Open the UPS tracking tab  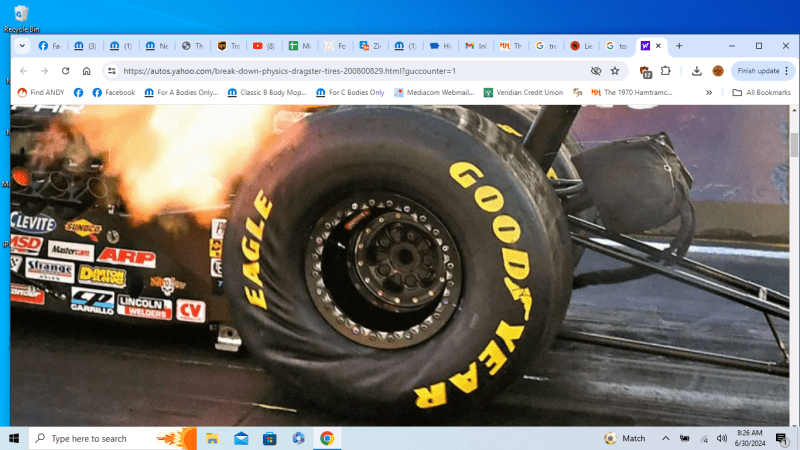point(228,46)
